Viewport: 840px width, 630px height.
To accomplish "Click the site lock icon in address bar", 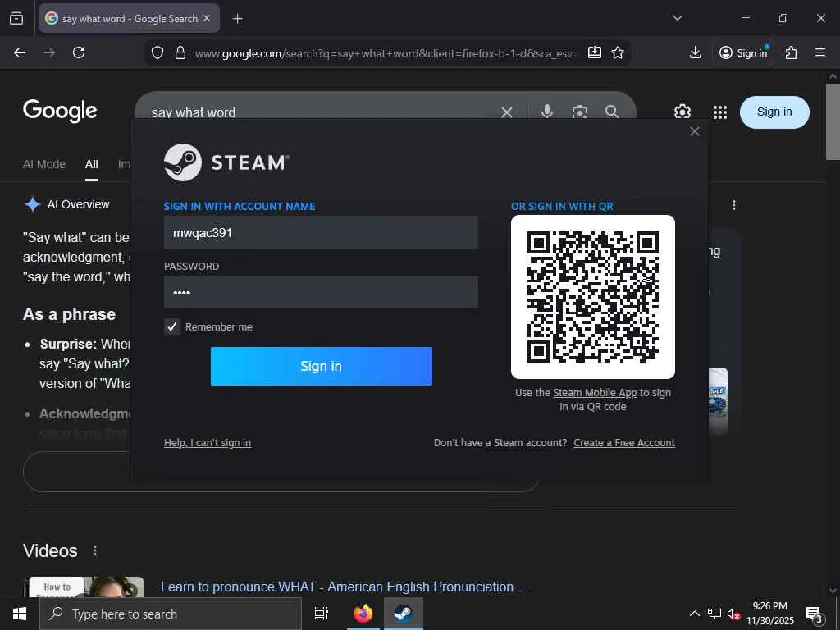I will point(180,52).
